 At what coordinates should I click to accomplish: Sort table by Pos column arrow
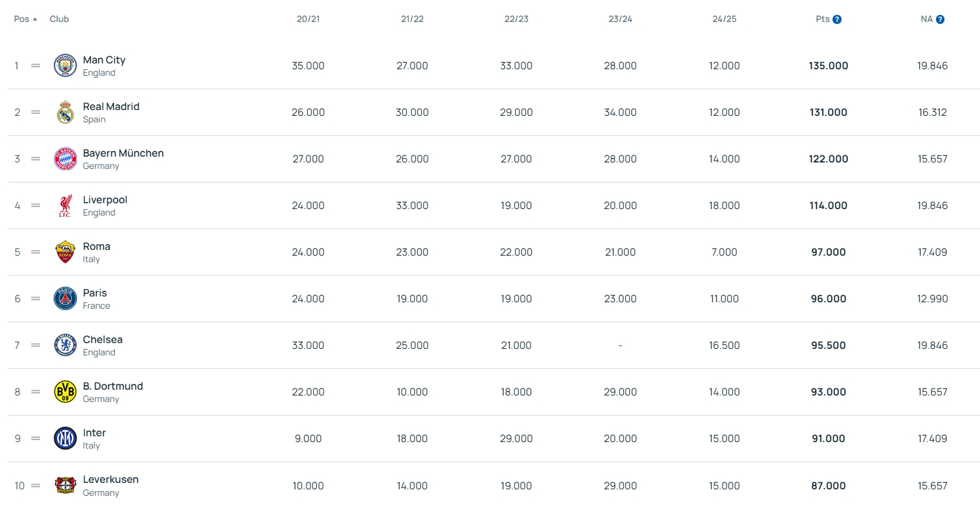tap(34, 19)
